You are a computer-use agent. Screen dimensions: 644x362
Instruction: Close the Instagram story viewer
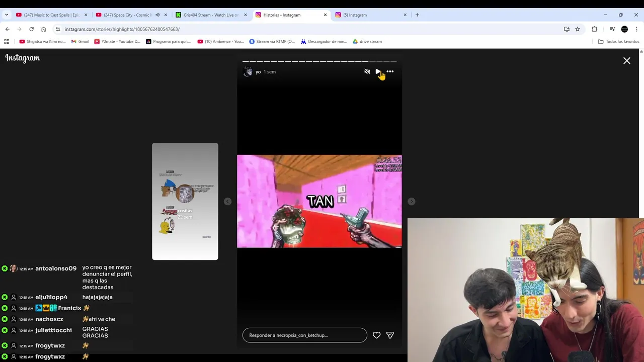[626, 61]
